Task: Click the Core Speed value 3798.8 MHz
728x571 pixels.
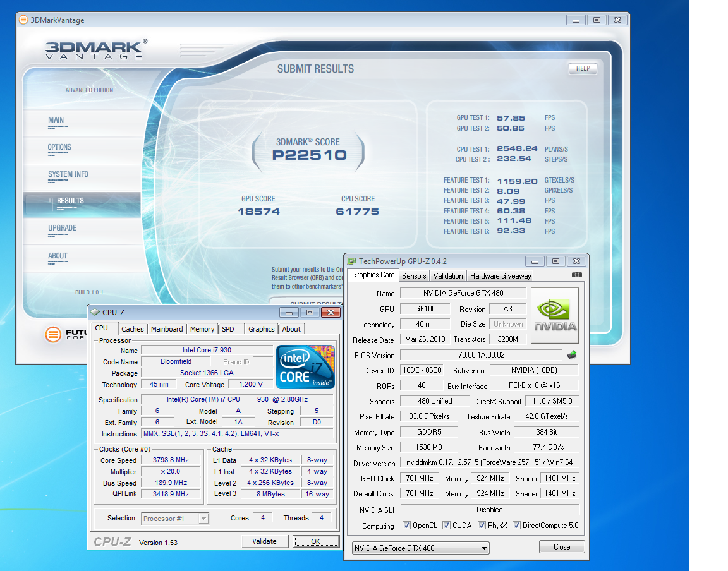Action: pos(171,460)
